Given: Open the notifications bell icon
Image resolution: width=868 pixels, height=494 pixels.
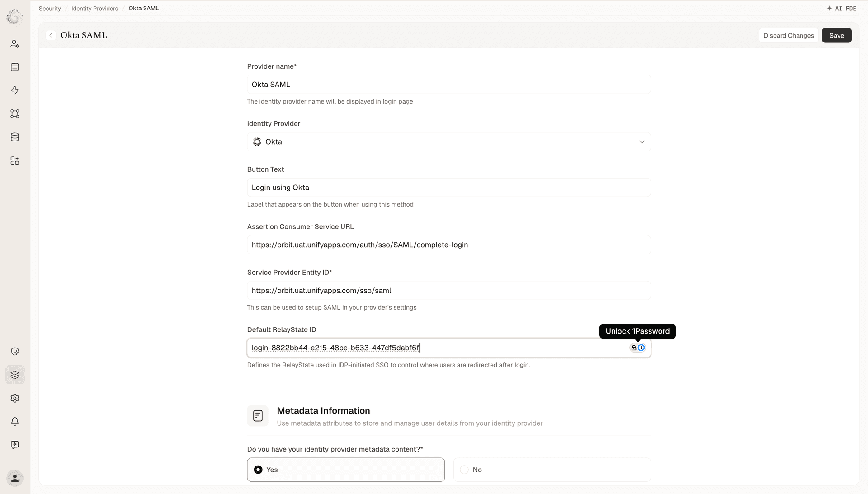Looking at the screenshot, I should (15, 421).
